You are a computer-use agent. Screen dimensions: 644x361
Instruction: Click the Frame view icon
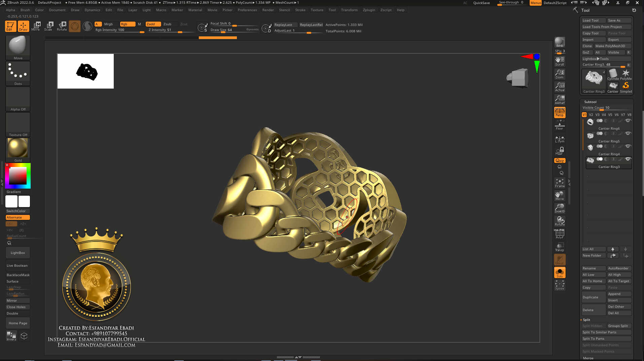(x=560, y=183)
